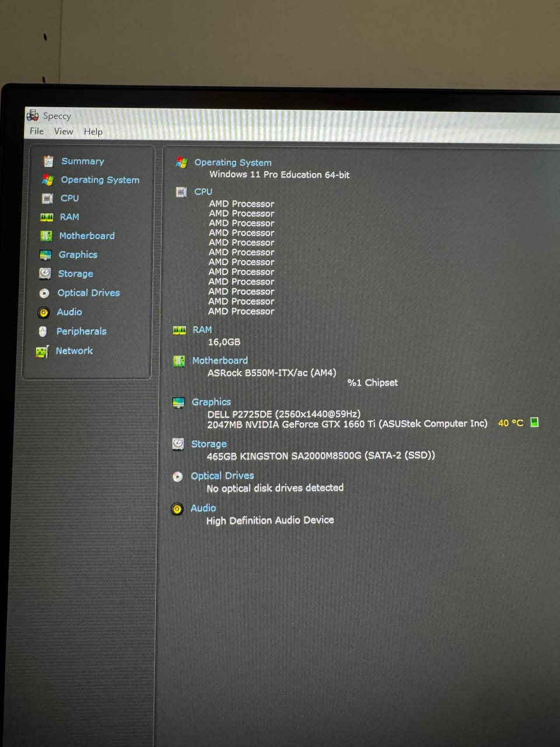Click the CPU chip icon in summary pane
Image resolution: width=560 pixels, height=747 pixels.
click(x=181, y=192)
